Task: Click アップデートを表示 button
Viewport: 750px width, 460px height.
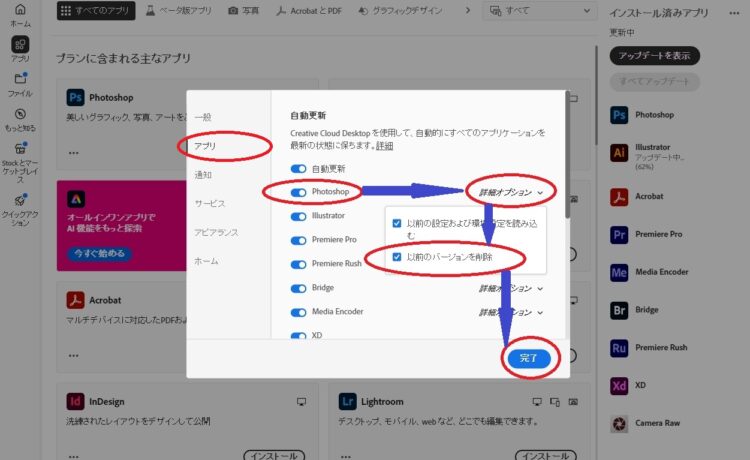Action: (x=654, y=55)
